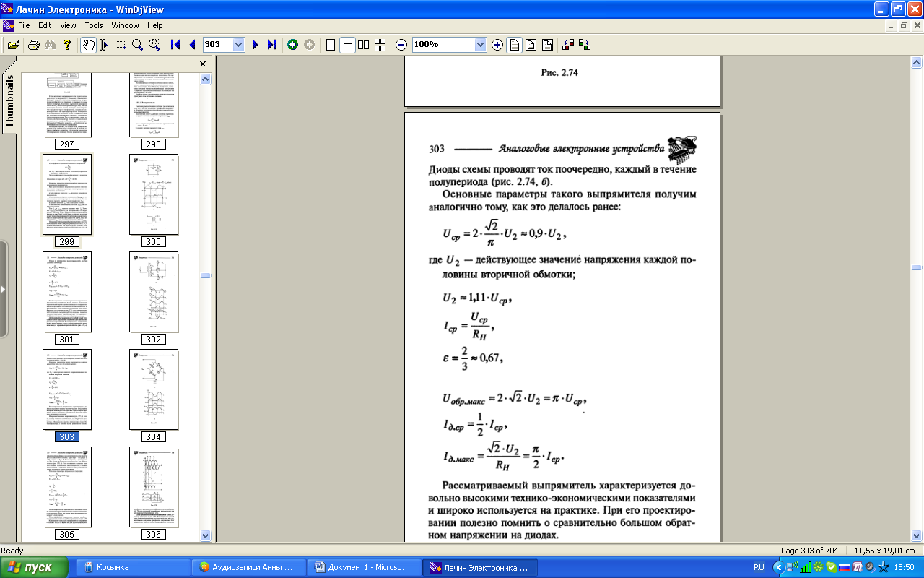This screenshot has height=578, width=924.
Task: Click the thumbnails panel scroll-down arrow
Action: click(206, 535)
